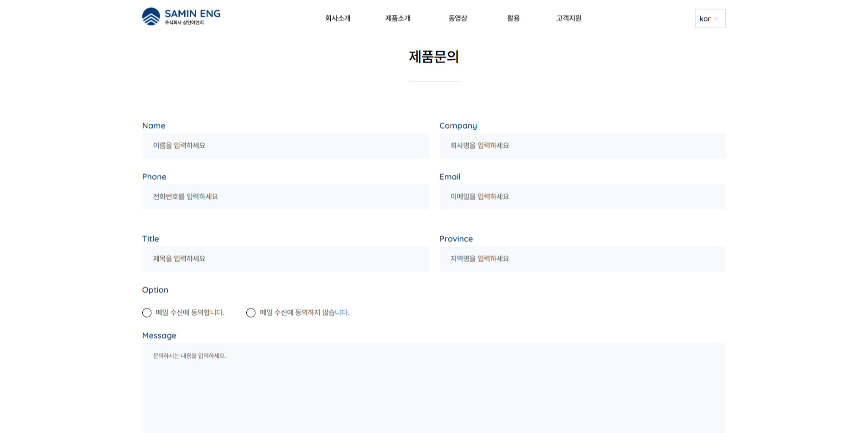Open the 제품소개 menu

(x=398, y=18)
